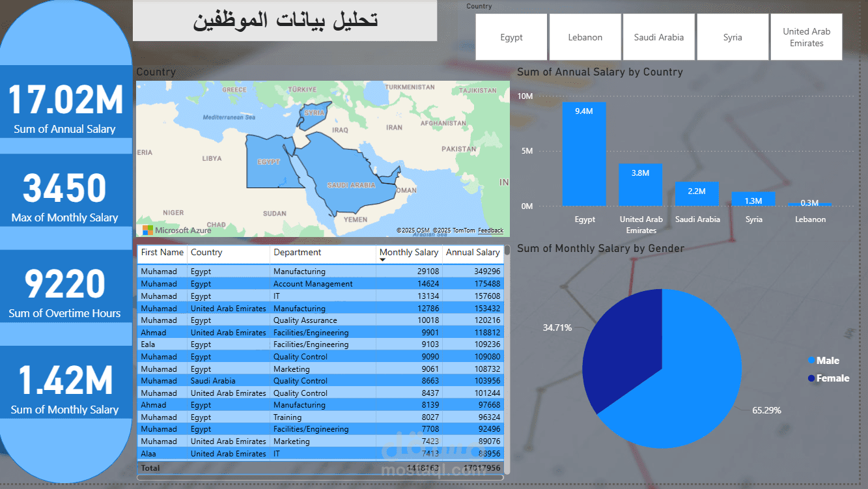This screenshot has height=489, width=868.
Task: Click the table Total row label
Action: [150, 468]
